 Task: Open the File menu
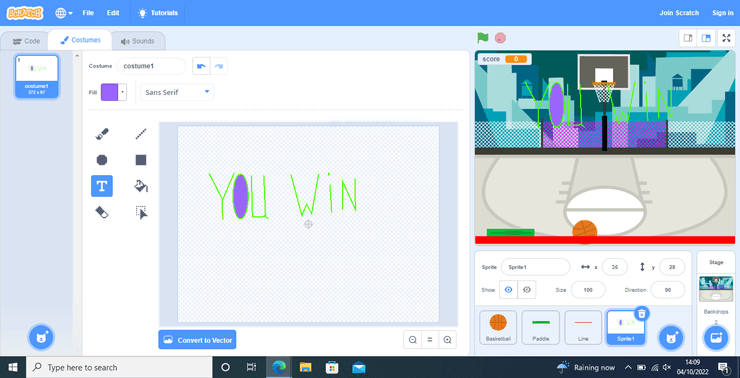88,13
